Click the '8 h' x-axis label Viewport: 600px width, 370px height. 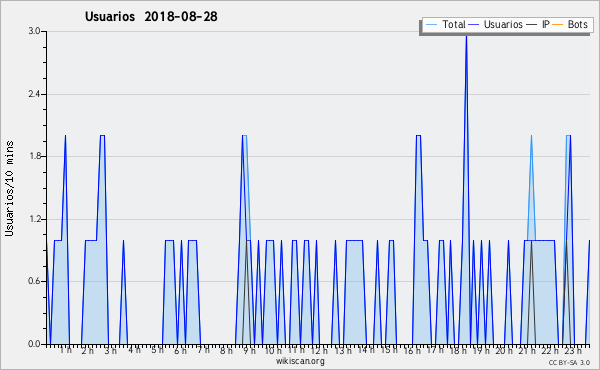click(x=227, y=351)
